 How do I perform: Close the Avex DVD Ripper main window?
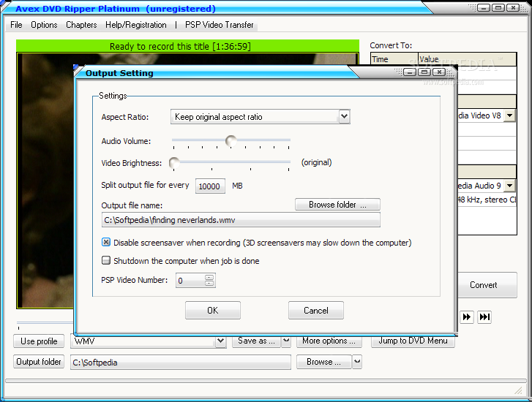click(x=513, y=7)
